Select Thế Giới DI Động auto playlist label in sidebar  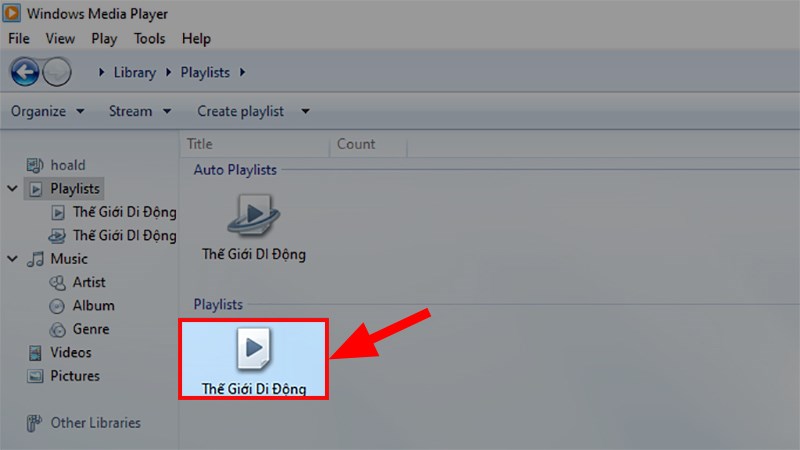124,236
